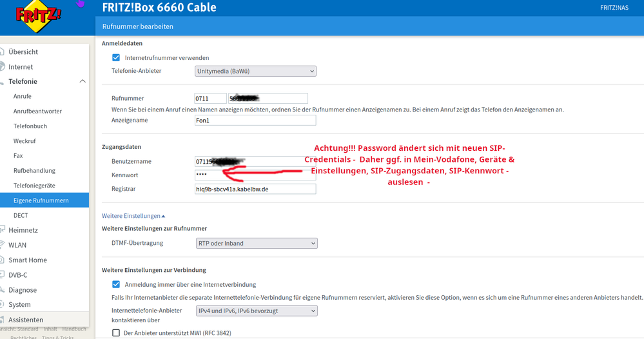The height and width of the screenshot is (339, 644).
Task: Open Anrufbeantworter in the sidebar
Action: (x=37, y=111)
